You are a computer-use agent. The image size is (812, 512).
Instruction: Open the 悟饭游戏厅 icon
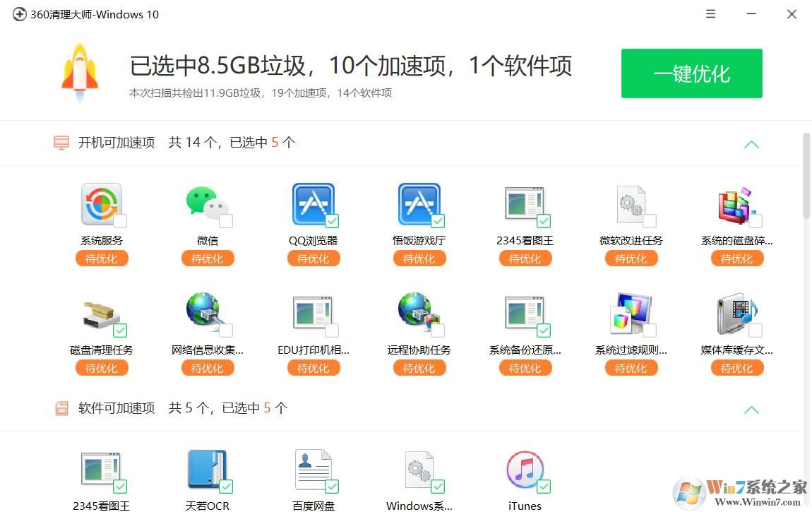pyautogui.click(x=419, y=205)
